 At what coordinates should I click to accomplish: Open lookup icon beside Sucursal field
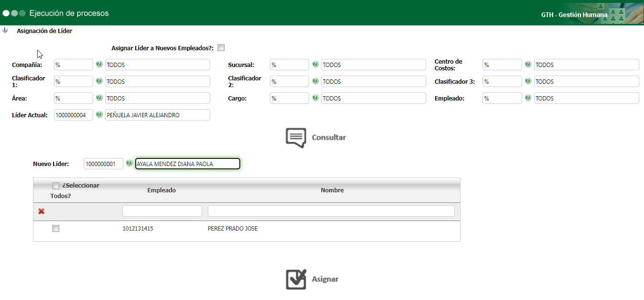coord(315,65)
